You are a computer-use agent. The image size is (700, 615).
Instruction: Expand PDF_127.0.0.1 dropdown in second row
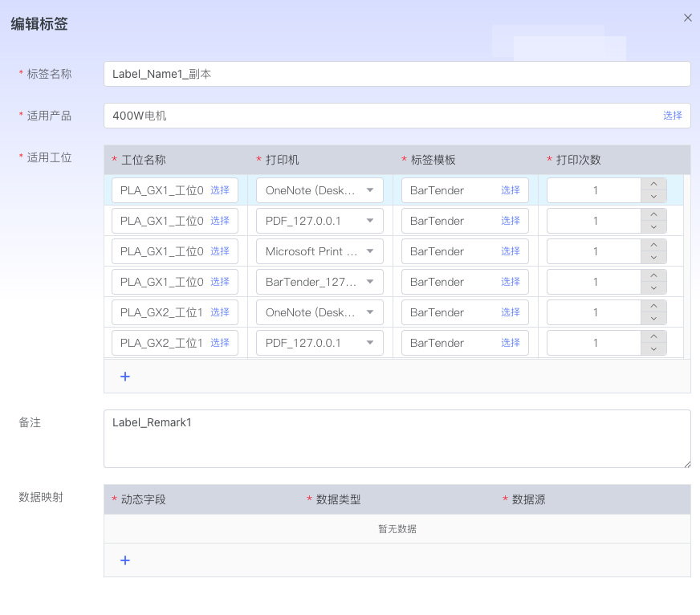click(x=370, y=221)
